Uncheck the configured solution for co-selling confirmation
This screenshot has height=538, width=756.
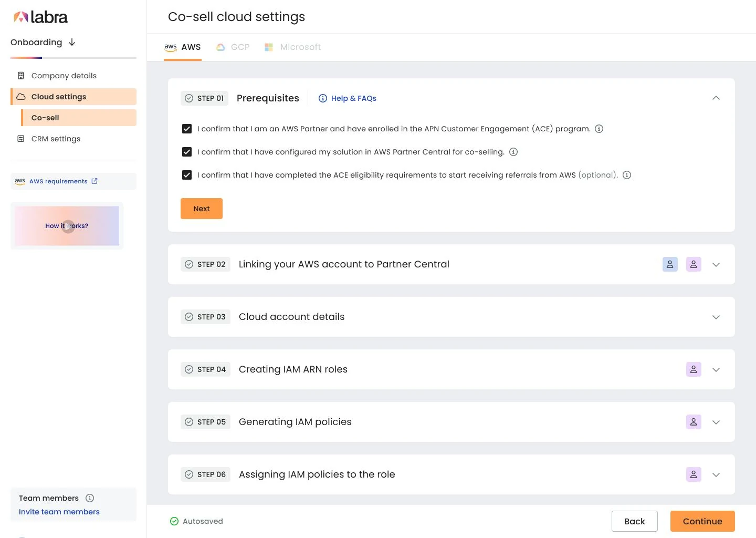click(x=187, y=152)
